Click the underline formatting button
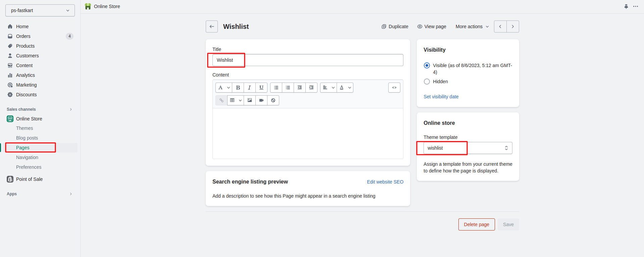This screenshot has height=257, width=644. 261,88
